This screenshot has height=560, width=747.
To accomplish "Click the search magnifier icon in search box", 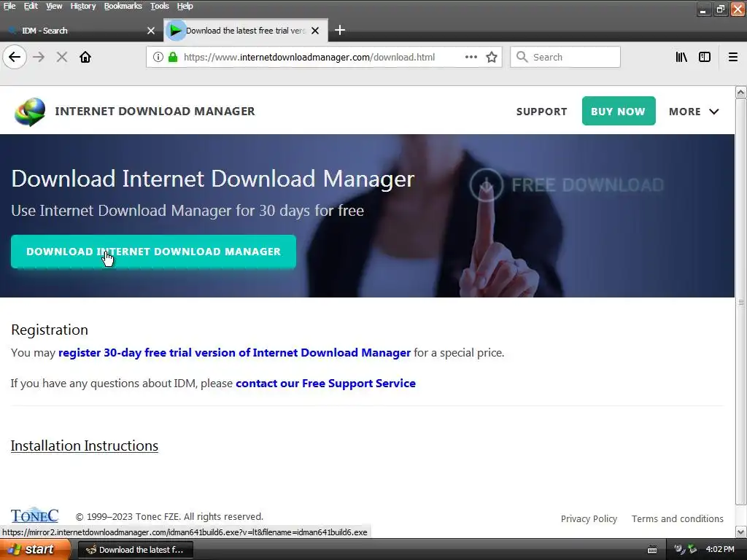I will click(x=522, y=57).
